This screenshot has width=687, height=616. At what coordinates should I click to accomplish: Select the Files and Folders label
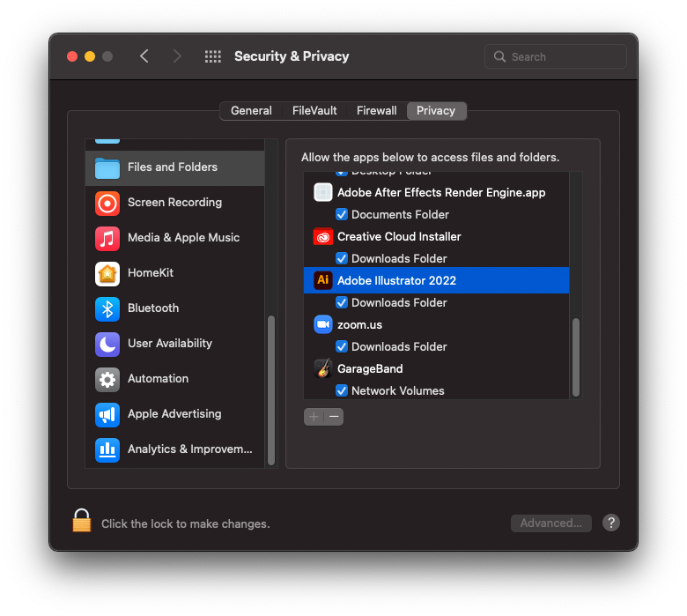[173, 167]
